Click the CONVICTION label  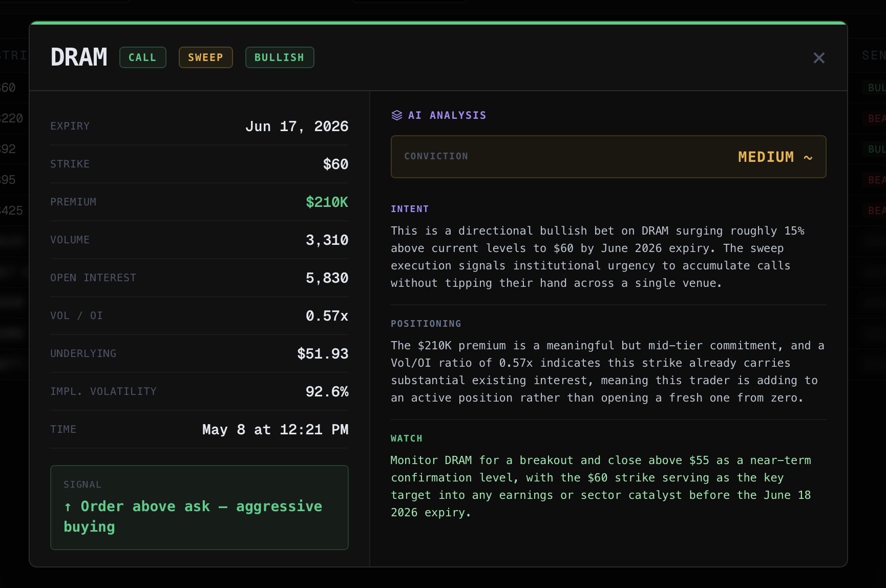(x=436, y=156)
